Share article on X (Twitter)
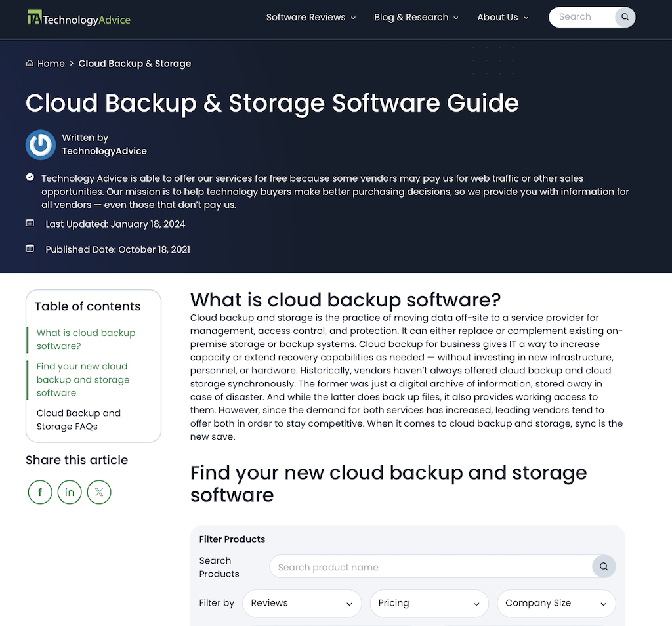The image size is (672, 626). [x=99, y=492]
